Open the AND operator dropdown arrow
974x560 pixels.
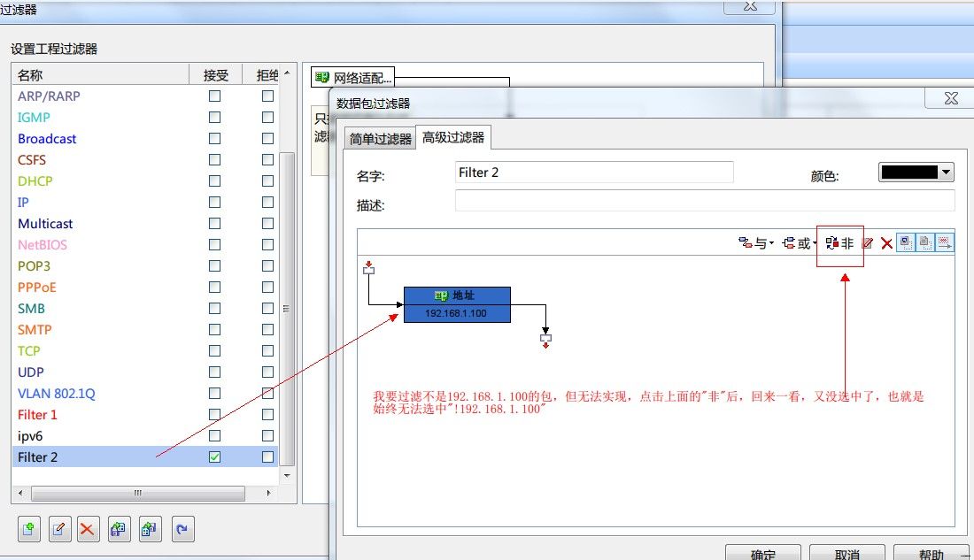coord(772,243)
